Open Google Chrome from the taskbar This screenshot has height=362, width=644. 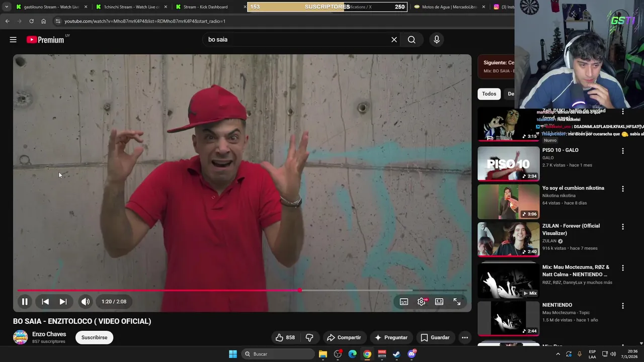tap(367, 354)
